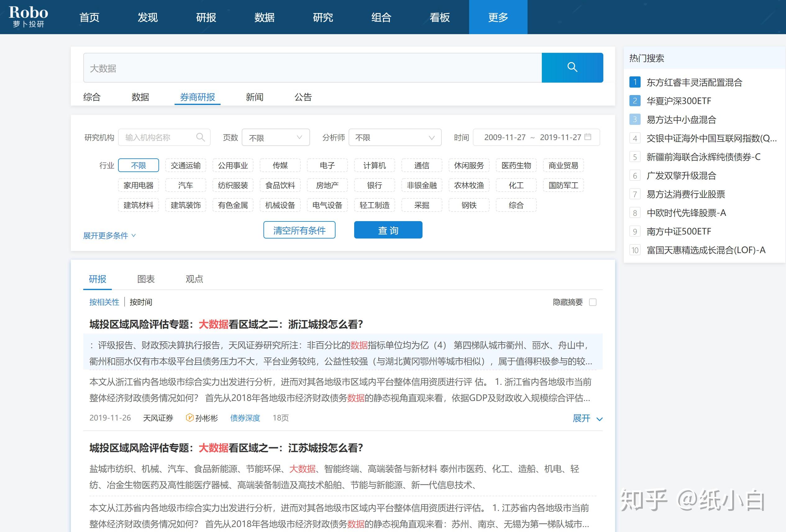This screenshot has width=786, height=532.
Task: Open 研报 in the top navigation
Action: [x=206, y=17]
